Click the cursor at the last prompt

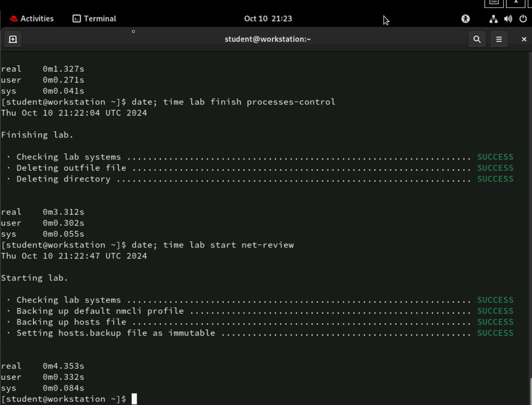[x=134, y=399]
